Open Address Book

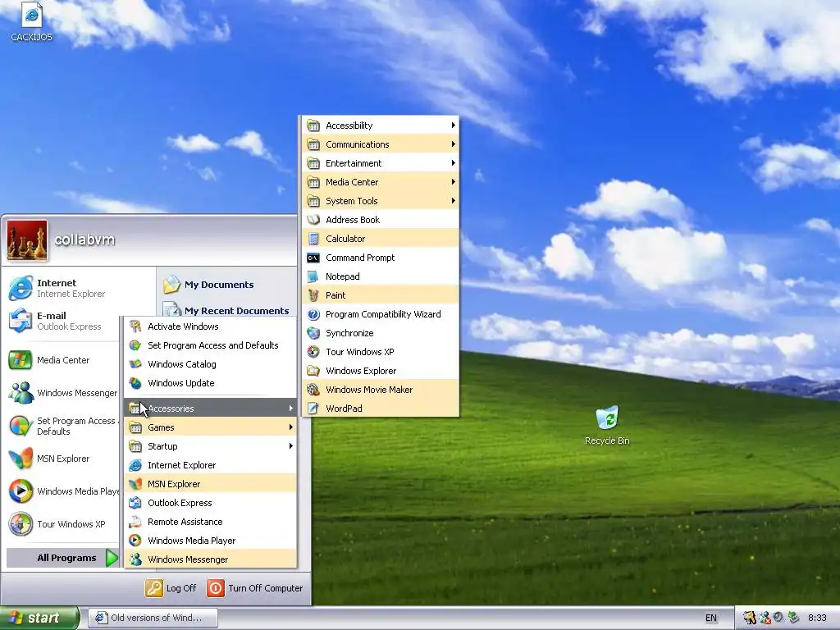pyautogui.click(x=381, y=220)
